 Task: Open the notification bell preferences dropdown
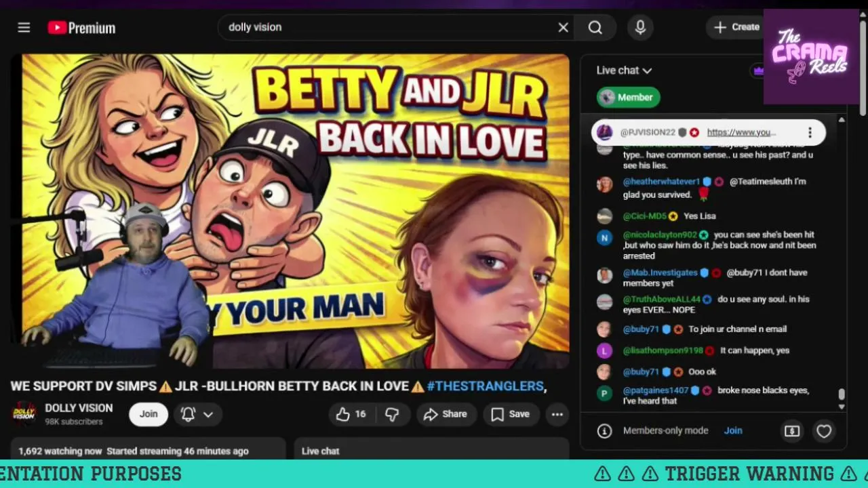[x=197, y=414]
